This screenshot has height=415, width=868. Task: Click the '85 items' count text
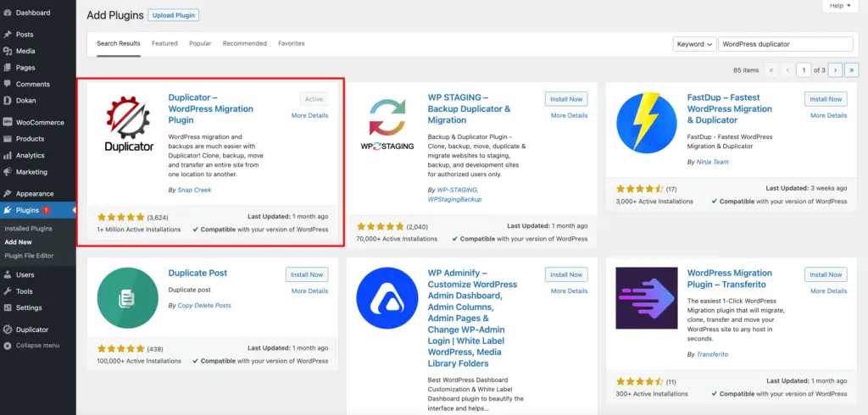[746, 70]
